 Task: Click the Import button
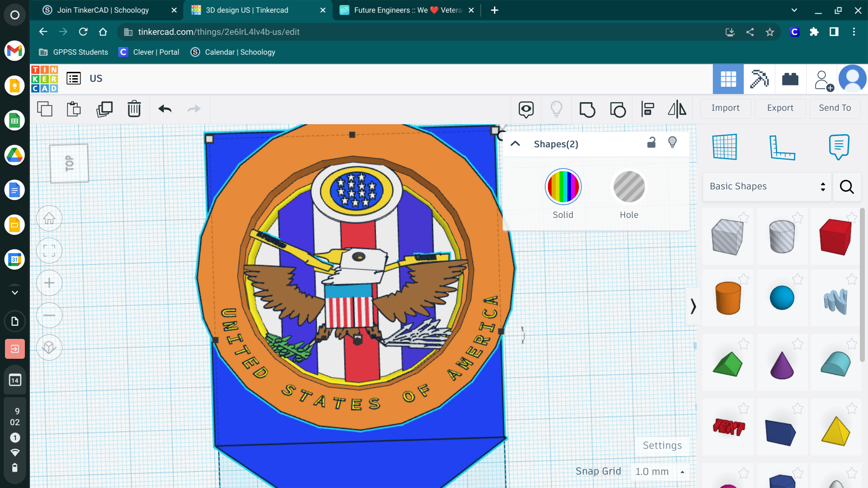click(x=725, y=108)
